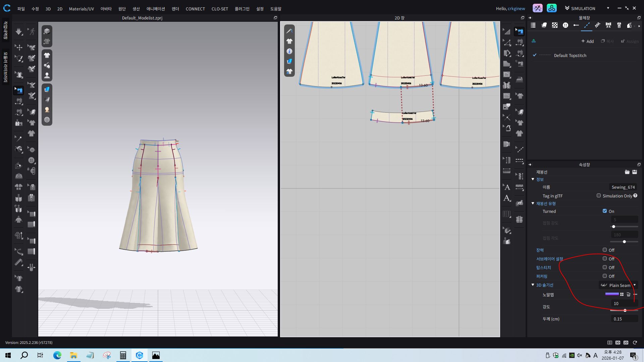The height and width of the screenshot is (362, 644).
Task: Uncheck the Turned On checkbox
Action: [605, 211]
